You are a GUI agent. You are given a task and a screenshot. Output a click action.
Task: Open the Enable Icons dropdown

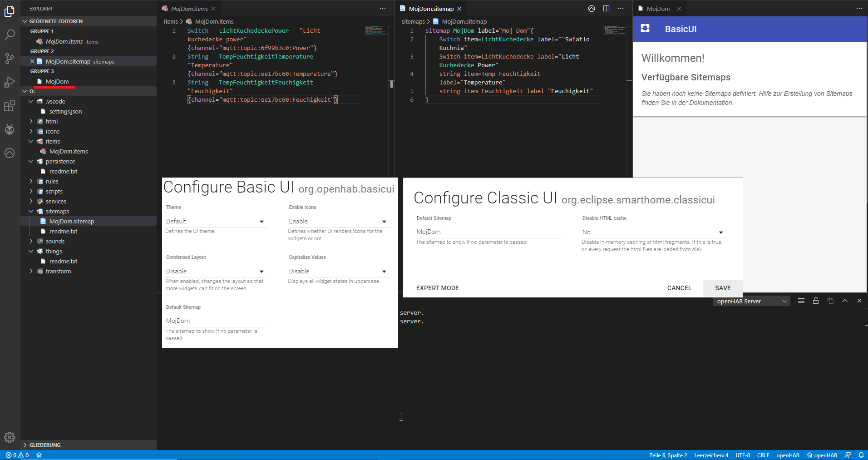(x=338, y=221)
